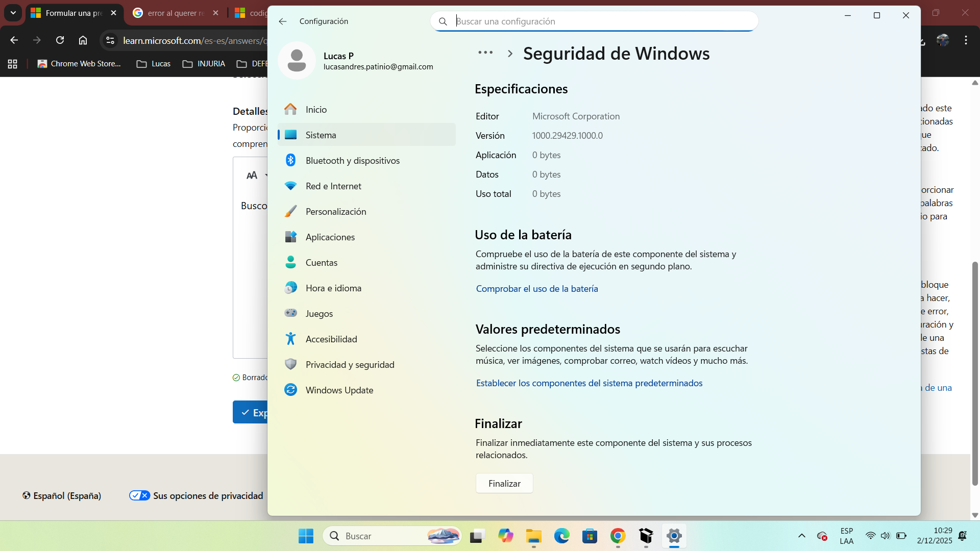Toggle the privacy options switch icon
The image size is (980, 551).
point(139,495)
